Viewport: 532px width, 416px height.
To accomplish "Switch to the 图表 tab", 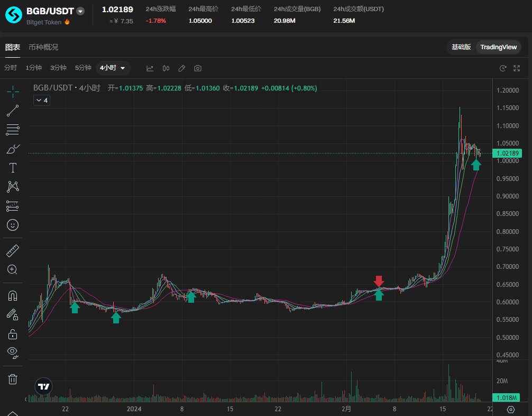I will click(x=13, y=47).
